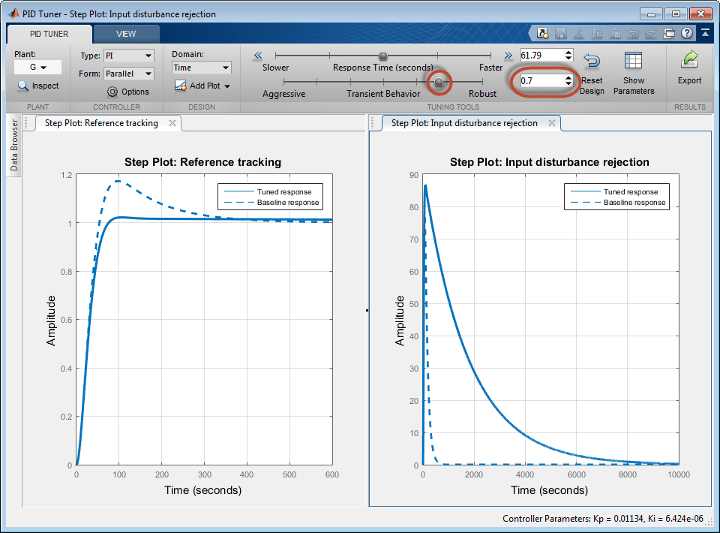Click the 'Step Plot: Input disturbance rejection' chart title
Image resolution: width=720 pixels, height=533 pixels.
coord(550,162)
